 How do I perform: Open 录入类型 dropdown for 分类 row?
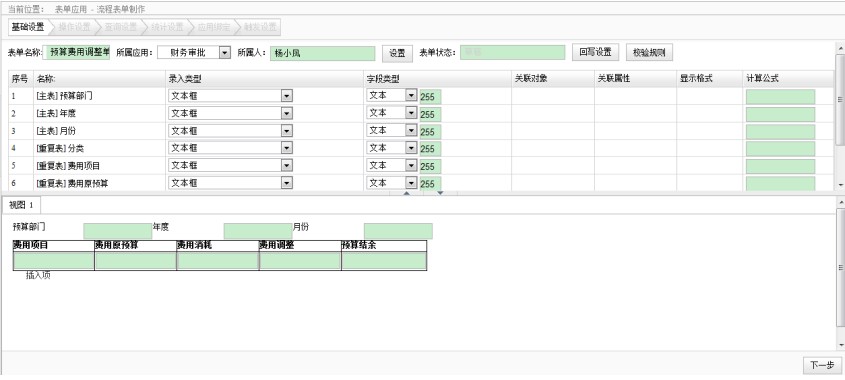(x=231, y=148)
